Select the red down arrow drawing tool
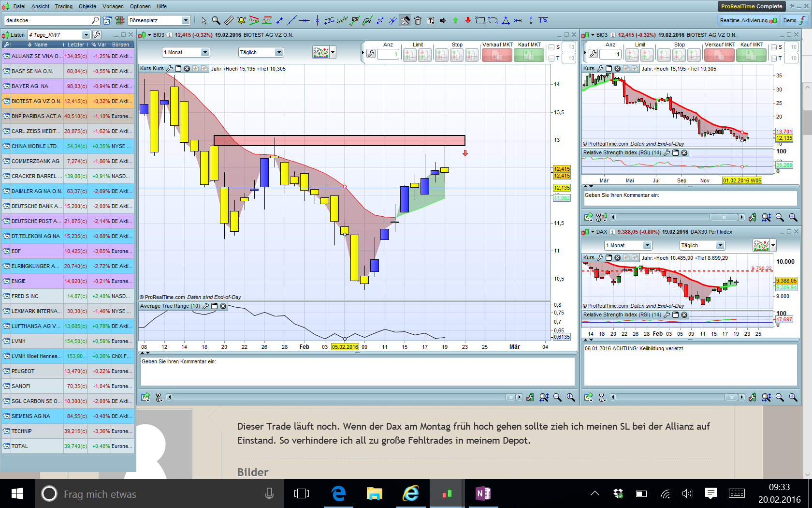812x508 pixels. [x=468, y=20]
